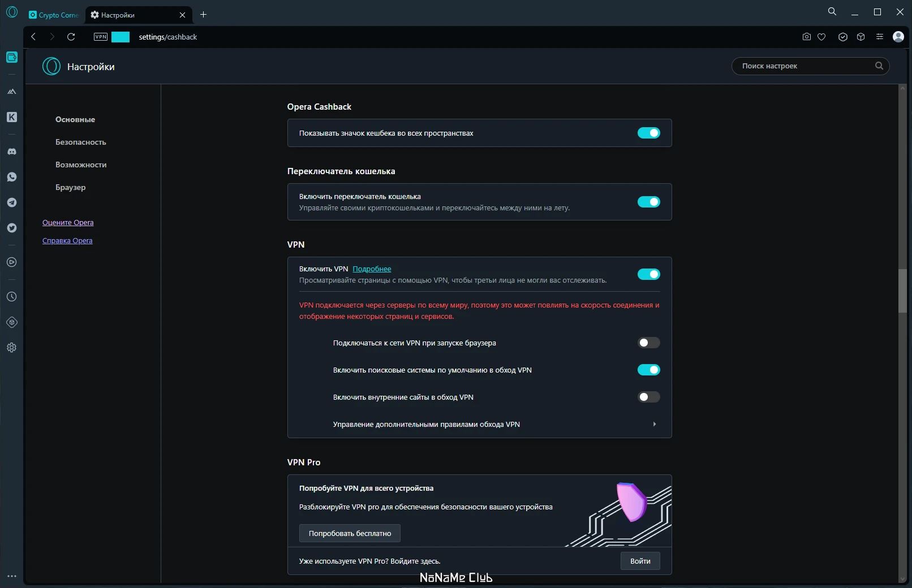Open Telegram in the sidebar

(x=12, y=202)
